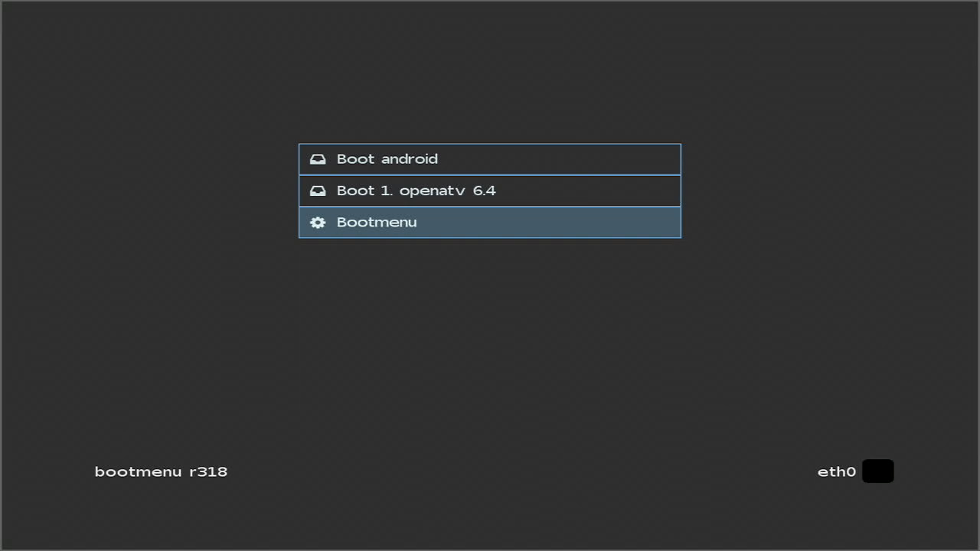Click the word android in first entry

pos(409,159)
